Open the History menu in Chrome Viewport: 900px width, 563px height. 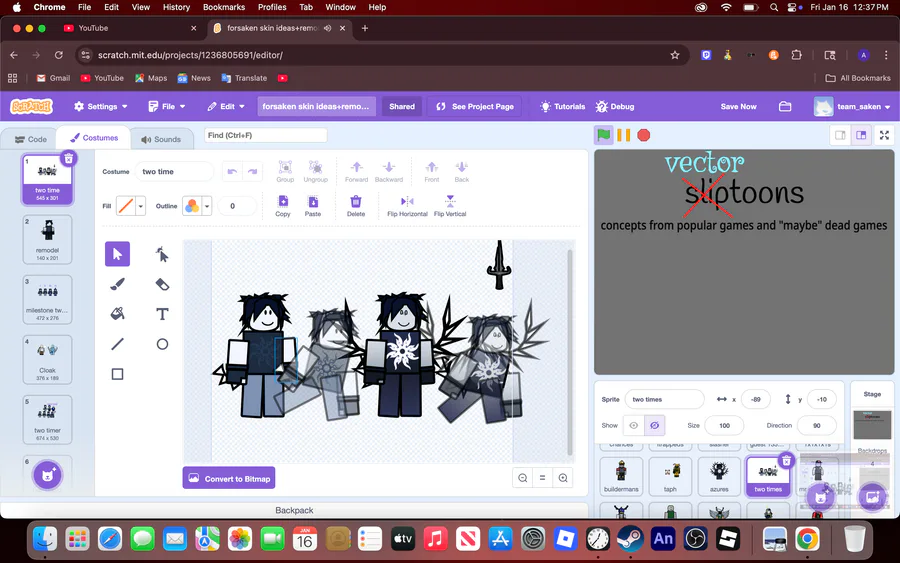coord(176,7)
